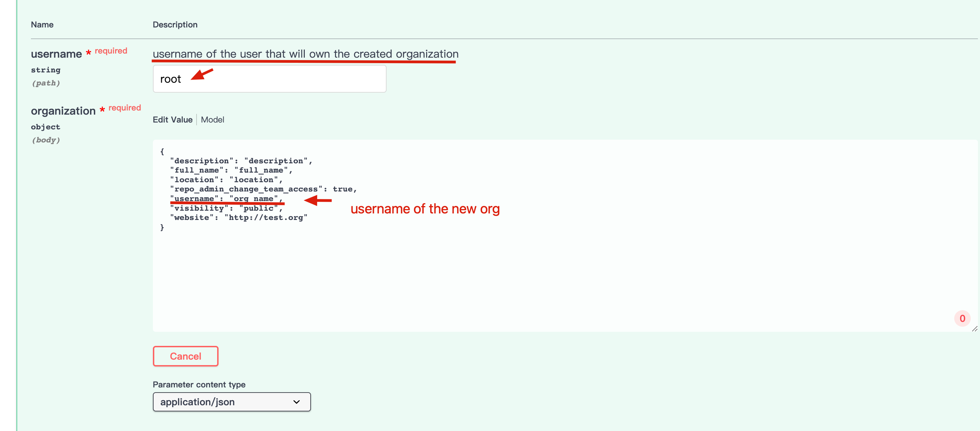Click the "website" line in the JSON body
Viewport: 980px width, 431px height.
click(238, 218)
